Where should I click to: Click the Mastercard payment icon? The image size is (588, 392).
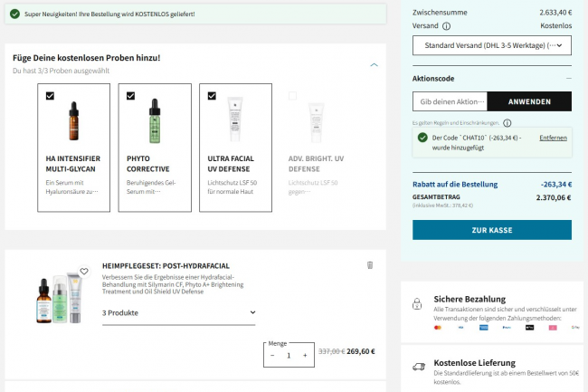pyautogui.click(x=438, y=327)
